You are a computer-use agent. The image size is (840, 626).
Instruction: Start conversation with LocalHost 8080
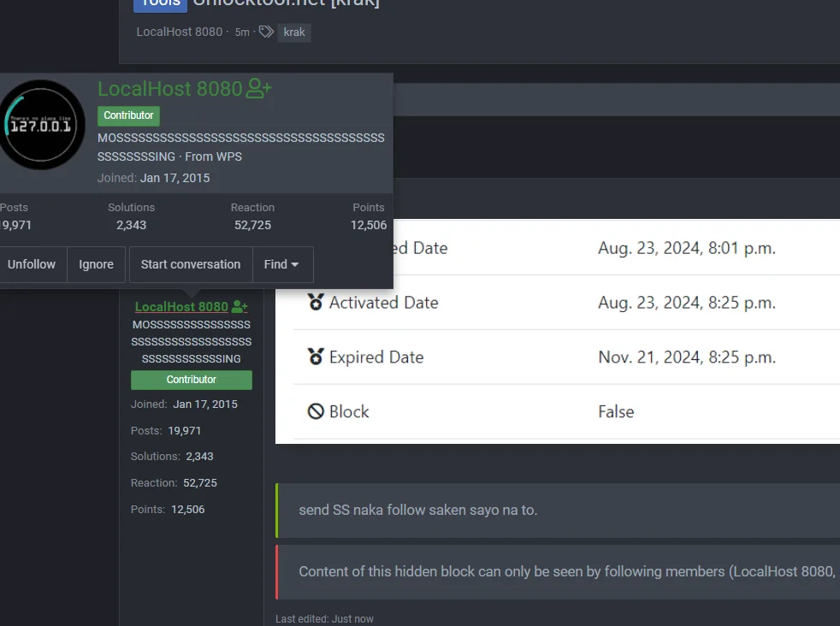[x=191, y=264]
